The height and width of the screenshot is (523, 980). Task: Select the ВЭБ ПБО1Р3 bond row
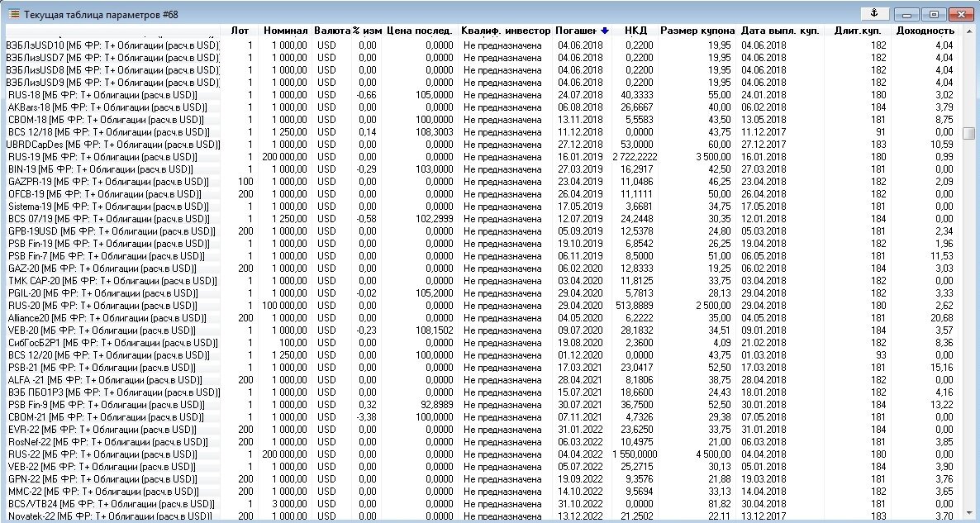coord(481,392)
